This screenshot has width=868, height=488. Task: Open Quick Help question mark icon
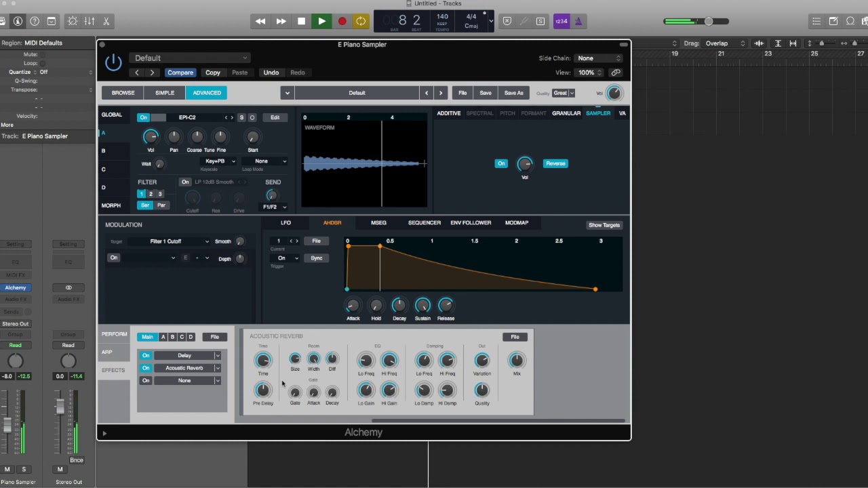tap(35, 21)
